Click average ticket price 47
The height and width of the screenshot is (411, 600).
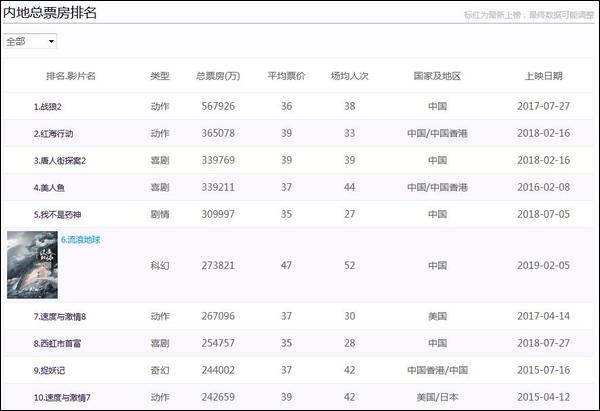(x=286, y=266)
